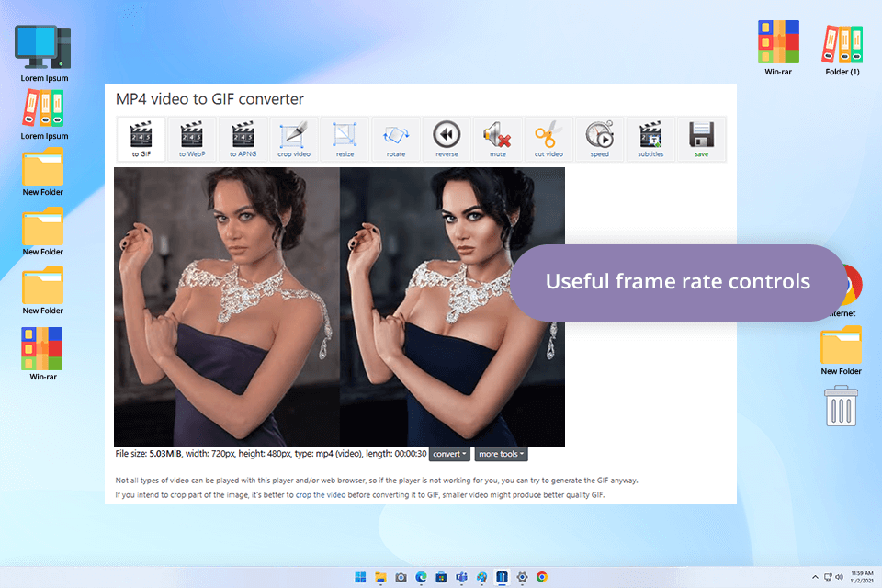Open New Folder above the Recycle Bin
This screenshot has height=588, width=882.
tap(841, 351)
